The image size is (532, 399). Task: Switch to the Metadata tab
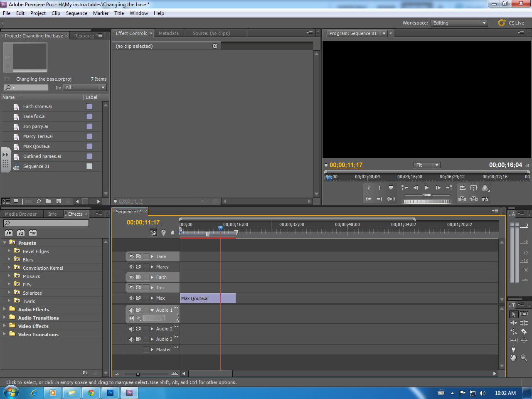pos(168,33)
